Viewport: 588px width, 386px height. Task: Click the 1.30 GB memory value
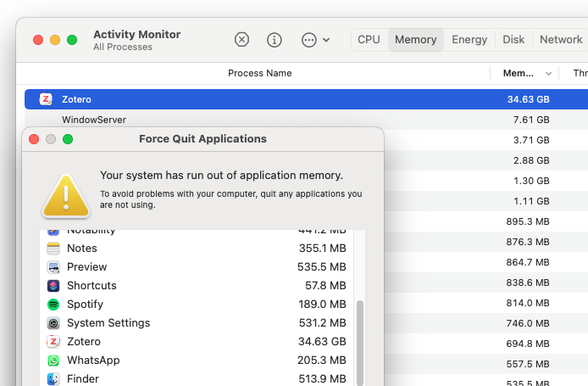click(531, 181)
